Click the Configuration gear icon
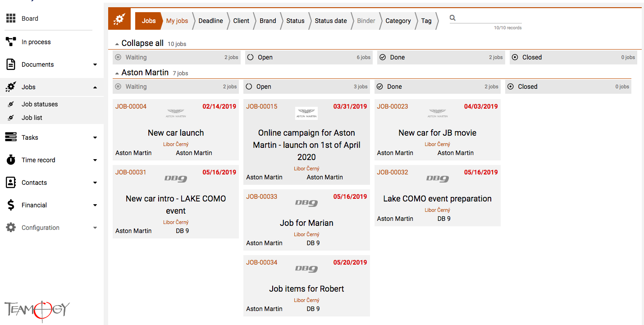644x325 pixels. [x=10, y=228]
